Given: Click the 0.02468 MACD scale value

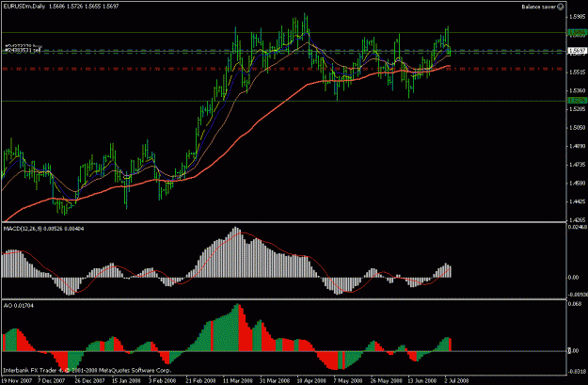Looking at the screenshot, I should coord(578,227).
